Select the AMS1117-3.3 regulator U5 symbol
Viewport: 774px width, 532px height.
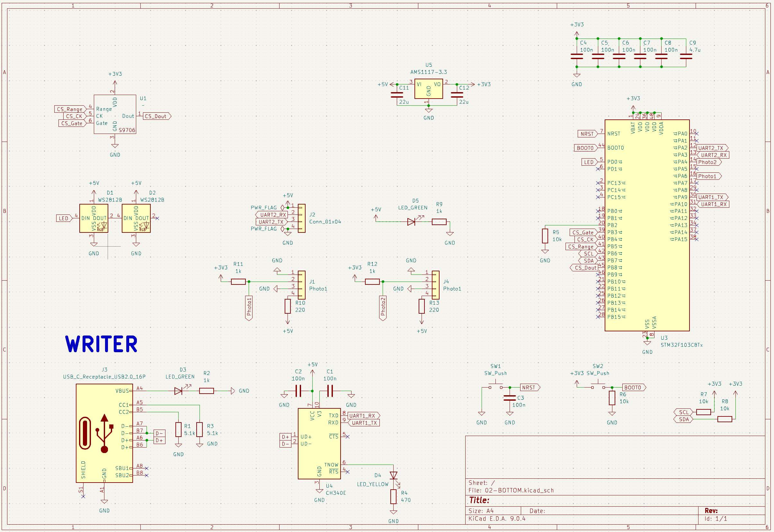pos(429,89)
